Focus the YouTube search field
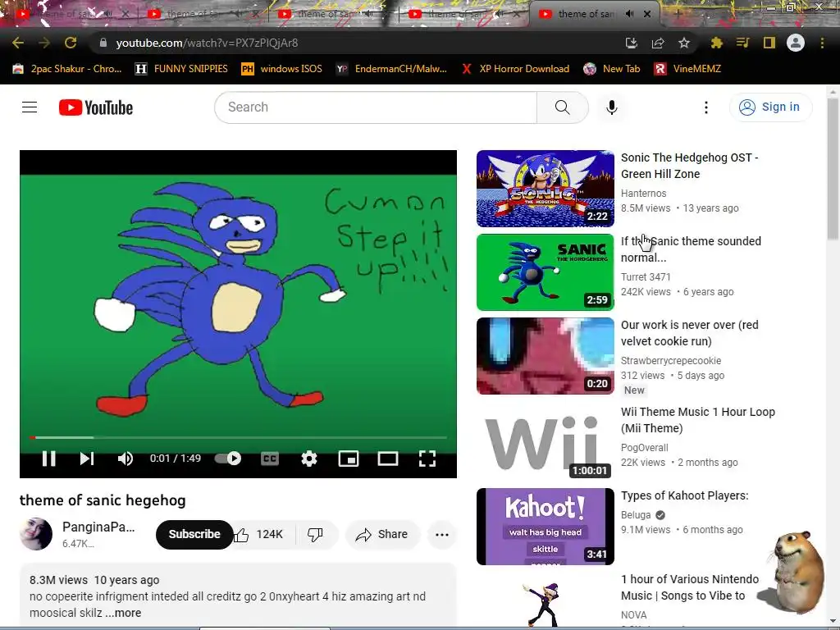The width and height of the screenshot is (840, 630). 376,107
